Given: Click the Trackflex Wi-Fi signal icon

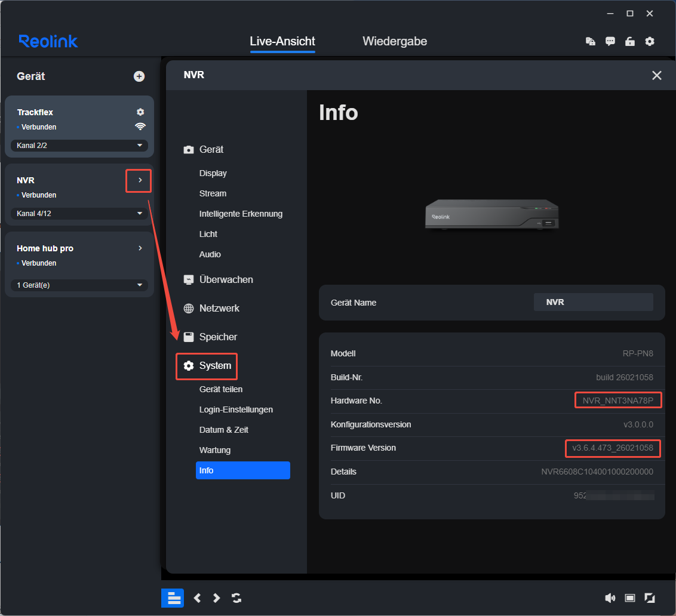Looking at the screenshot, I should (x=140, y=127).
